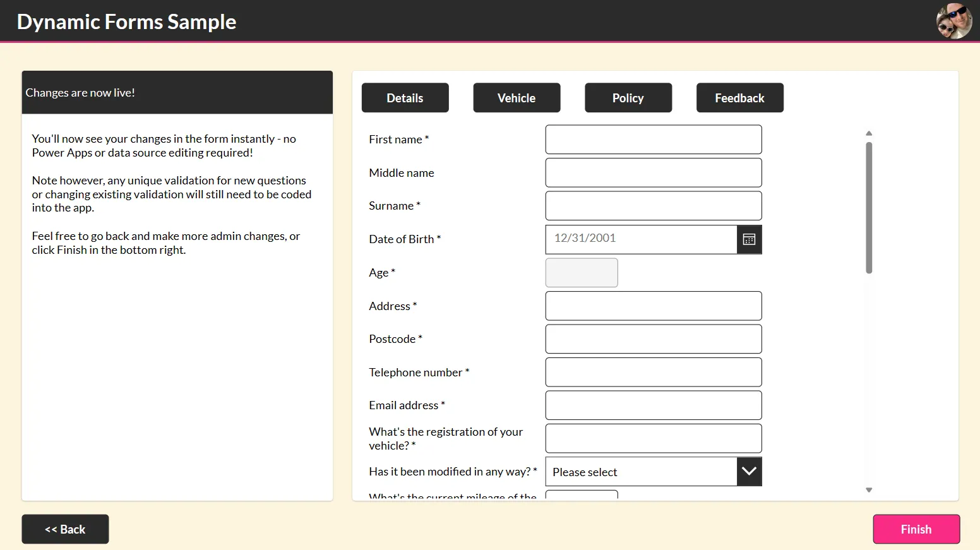
Task: Click the 'You'll now see your changes' paragraph
Action: 164,146
